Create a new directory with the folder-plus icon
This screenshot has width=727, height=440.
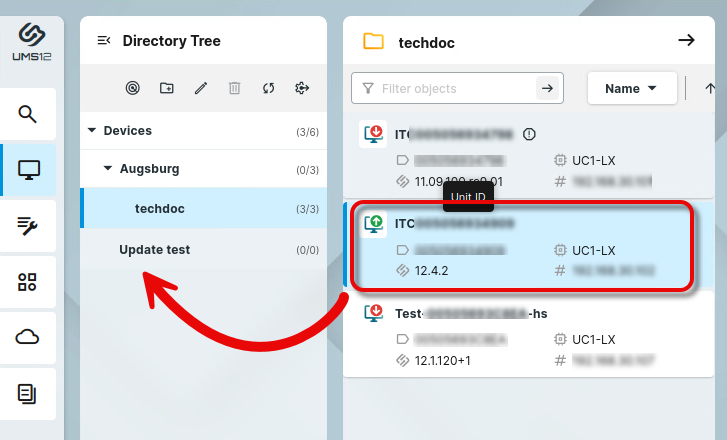(x=166, y=88)
